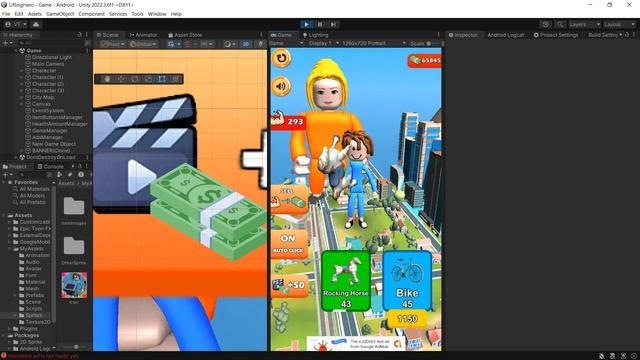The image size is (640, 360).
Task: Select Directional Light in the Hierarchy
Action: coord(52,58)
